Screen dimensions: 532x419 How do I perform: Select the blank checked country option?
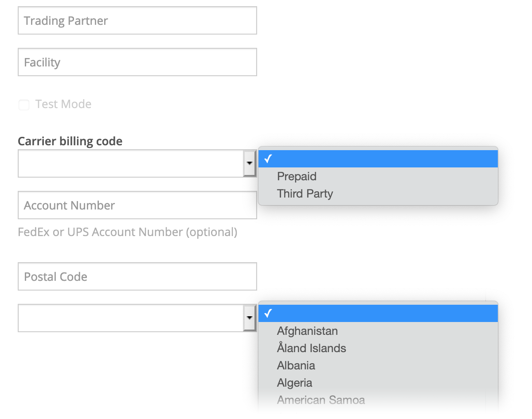point(378,314)
